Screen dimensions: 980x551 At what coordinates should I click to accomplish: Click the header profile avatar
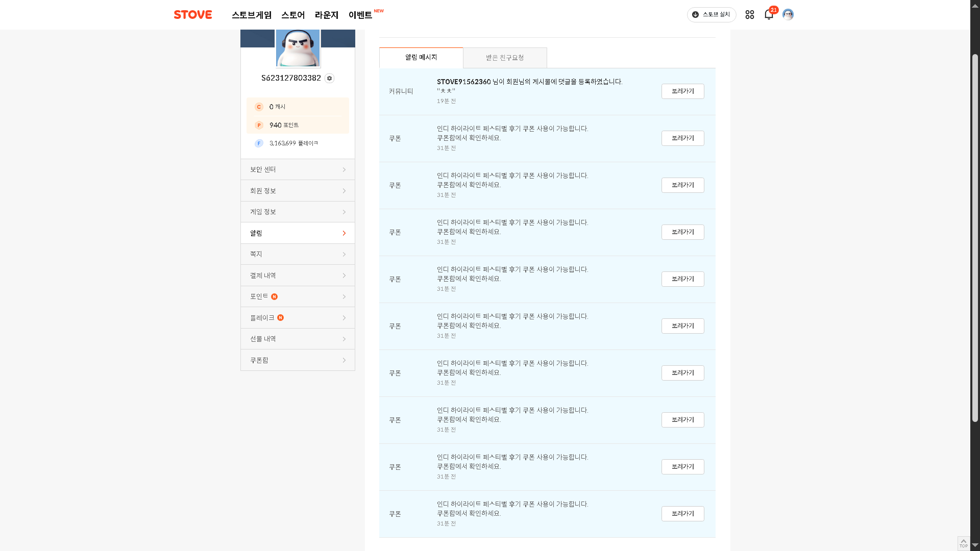click(x=788, y=15)
